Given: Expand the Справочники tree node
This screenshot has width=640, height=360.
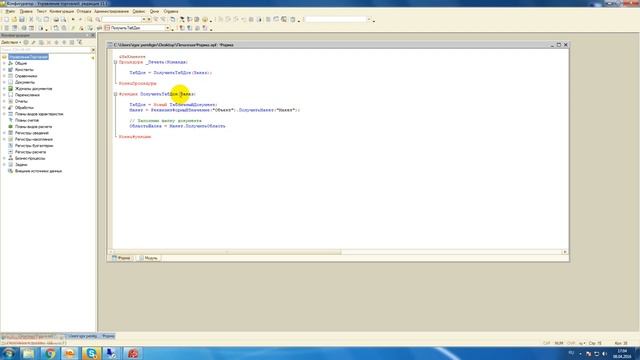Looking at the screenshot, I should click(4, 76).
